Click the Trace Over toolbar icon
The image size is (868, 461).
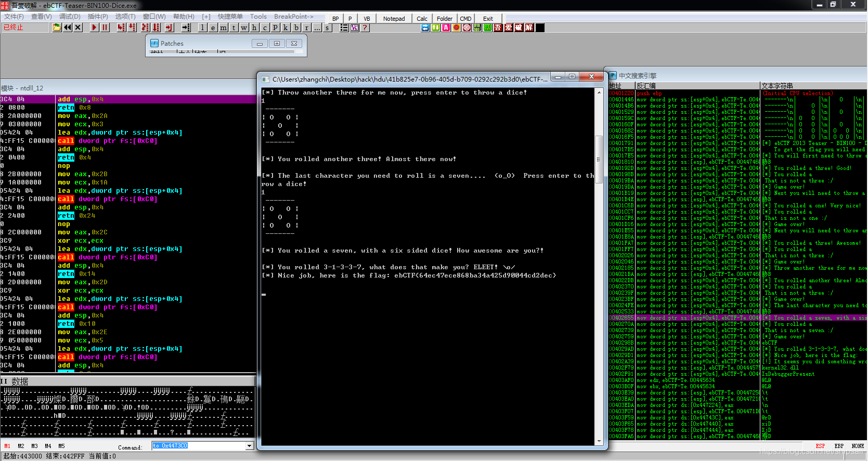pyautogui.click(x=156, y=28)
